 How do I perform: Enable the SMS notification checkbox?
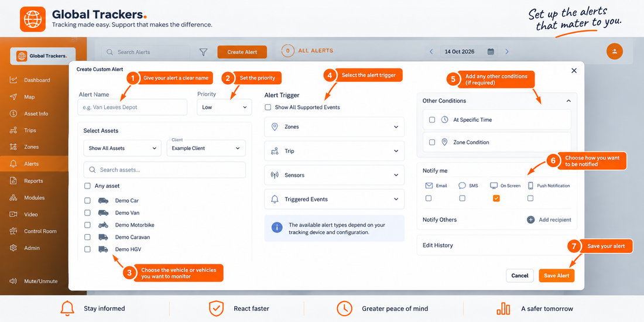pos(462,198)
